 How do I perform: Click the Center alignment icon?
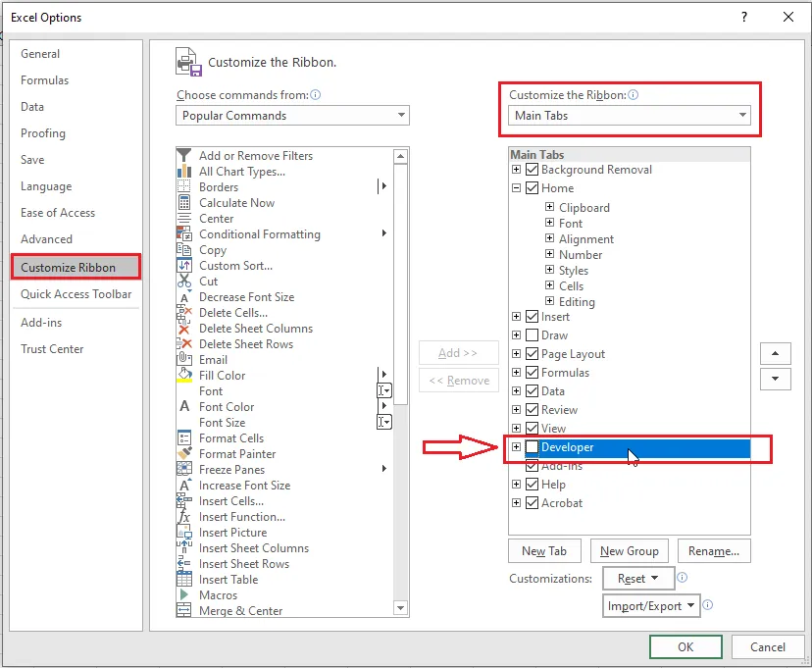tap(183, 218)
